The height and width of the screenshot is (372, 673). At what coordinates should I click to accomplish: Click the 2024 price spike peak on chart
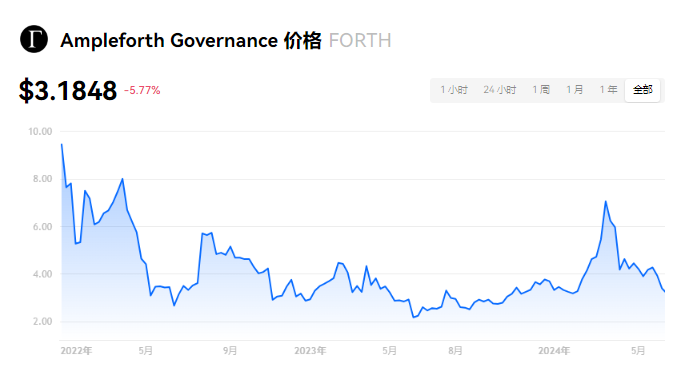click(x=606, y=201)
